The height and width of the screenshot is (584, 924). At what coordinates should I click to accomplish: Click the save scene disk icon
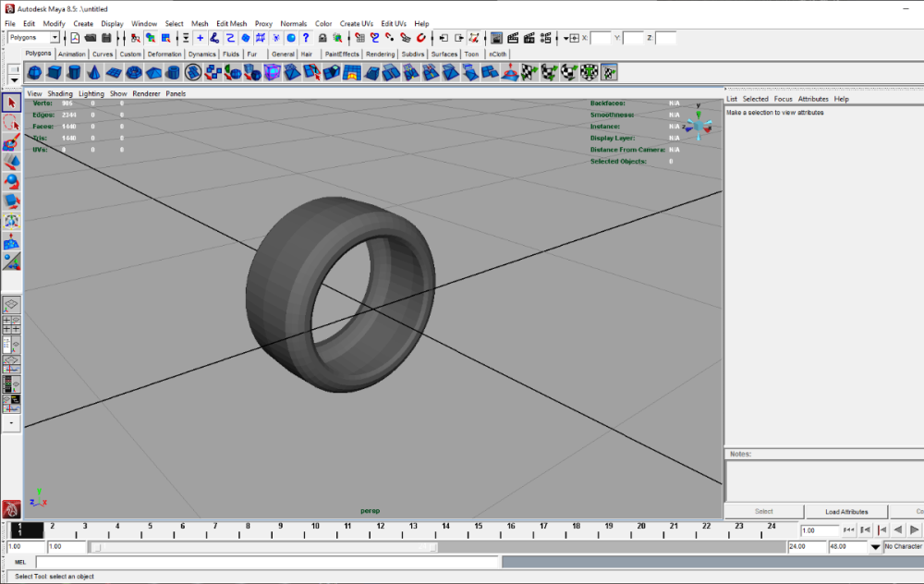coord(106,38)
